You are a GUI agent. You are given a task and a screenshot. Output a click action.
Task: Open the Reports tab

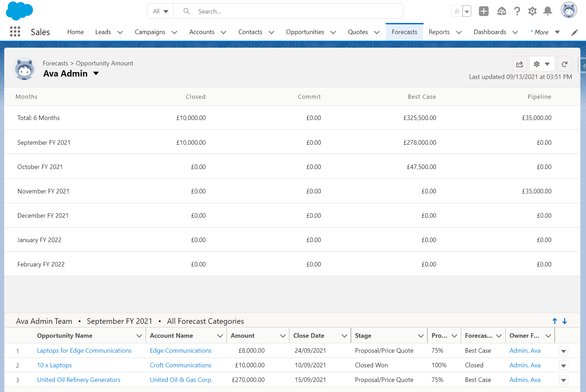coord(439,32)
